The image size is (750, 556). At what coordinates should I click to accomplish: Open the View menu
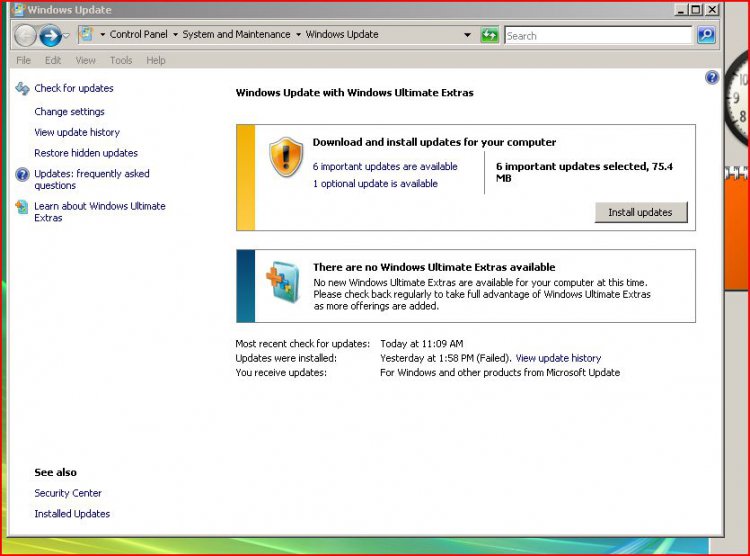pos(86,60)
